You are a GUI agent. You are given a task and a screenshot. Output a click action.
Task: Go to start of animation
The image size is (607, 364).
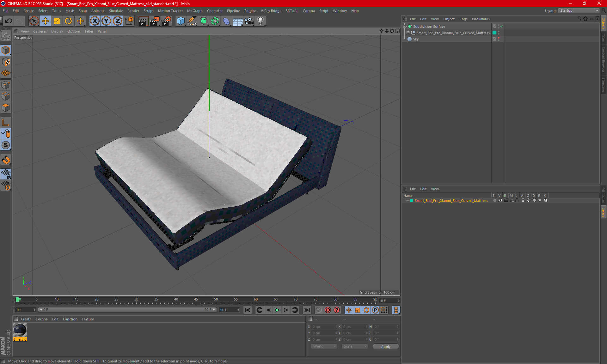point(248,310)
